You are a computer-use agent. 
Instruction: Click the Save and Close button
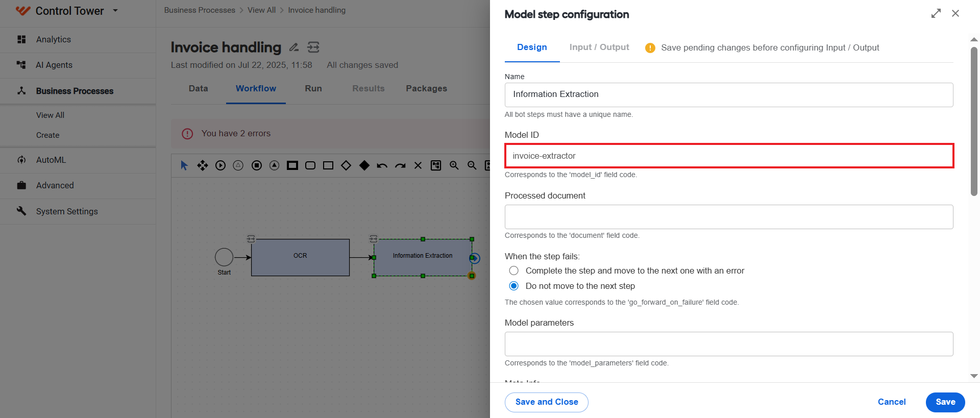pos(547,402)
